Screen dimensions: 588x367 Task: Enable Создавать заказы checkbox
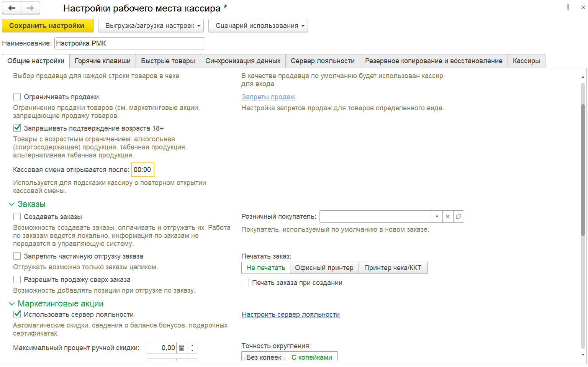(17, 217)
